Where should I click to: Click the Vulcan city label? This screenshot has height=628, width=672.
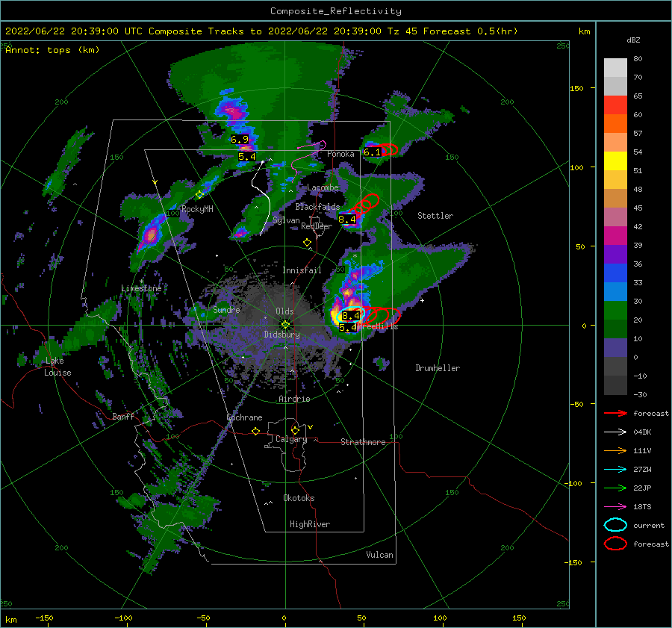(x=379, y=555)
